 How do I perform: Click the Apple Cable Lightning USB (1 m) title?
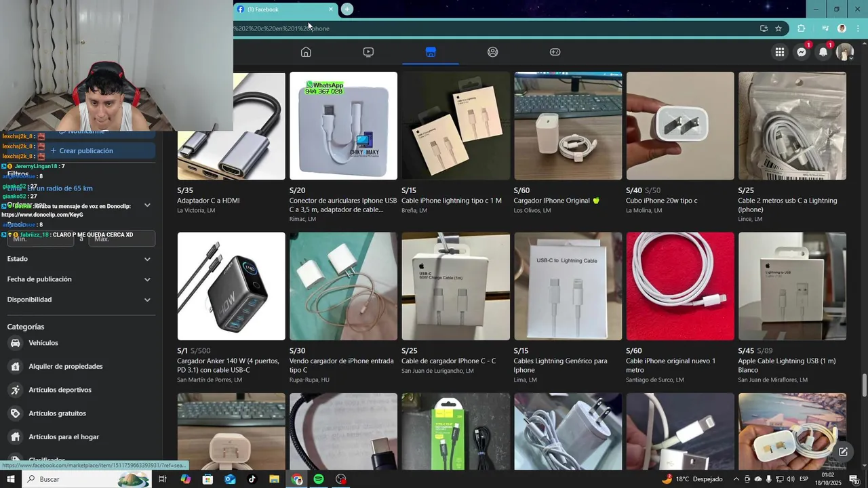[787, 365]
